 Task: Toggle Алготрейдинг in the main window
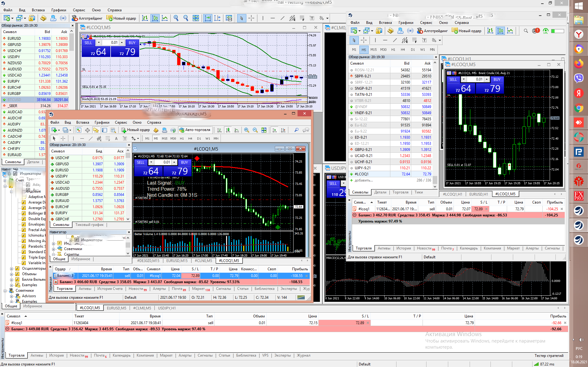(x=87, y=18)
